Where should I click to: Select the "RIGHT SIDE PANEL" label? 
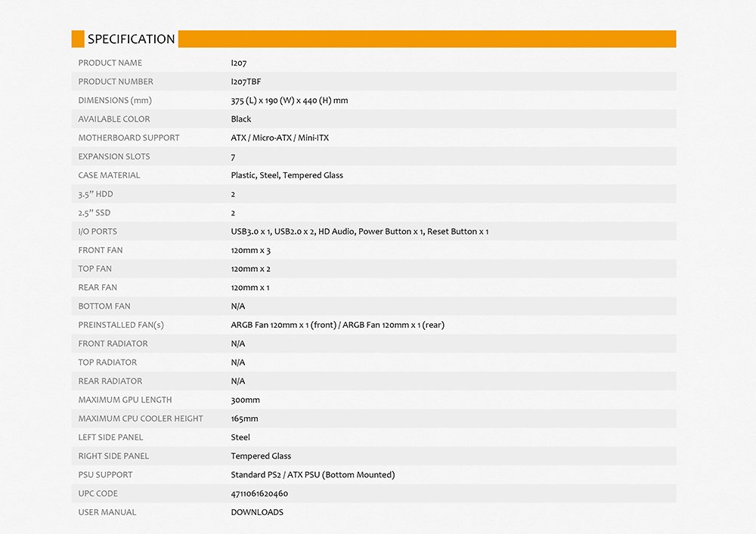point(113,456)
